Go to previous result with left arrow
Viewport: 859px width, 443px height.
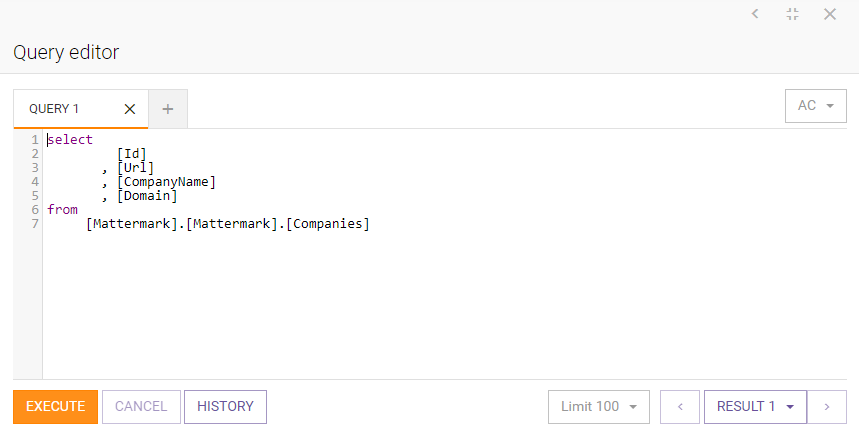click(x=680, y=406)
